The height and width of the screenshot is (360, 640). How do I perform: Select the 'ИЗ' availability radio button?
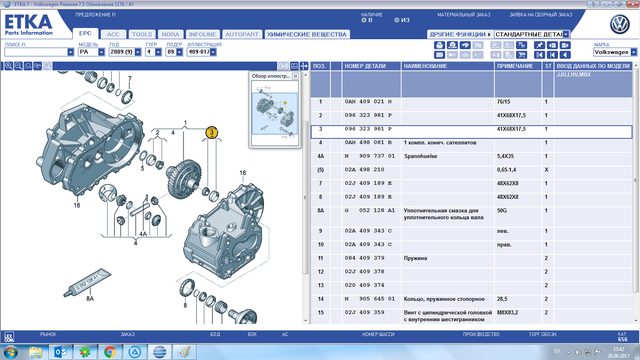tap(396, 20)
